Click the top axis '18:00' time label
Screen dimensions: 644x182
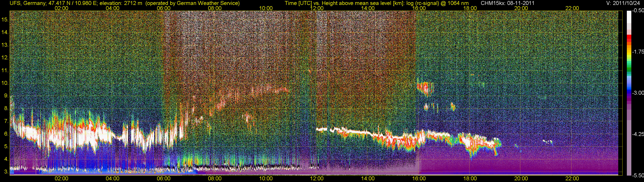click(x=470, y=8)
